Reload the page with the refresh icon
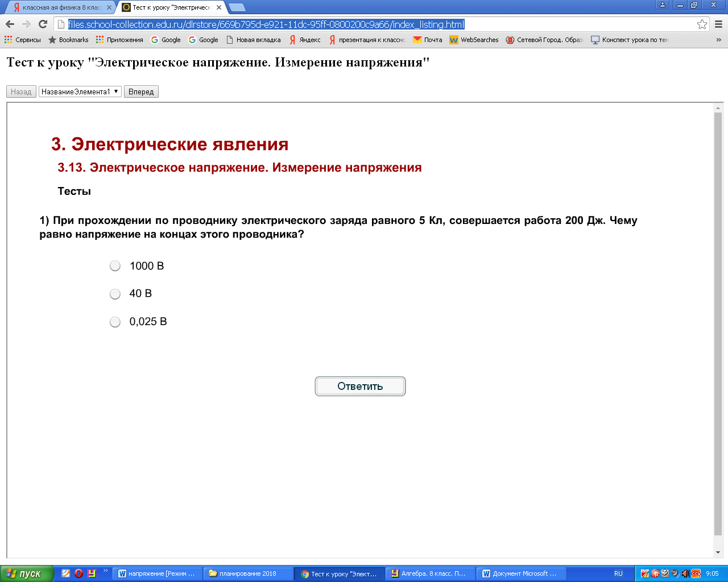Viewport: 728px width, 582px height. pos(43,24)
